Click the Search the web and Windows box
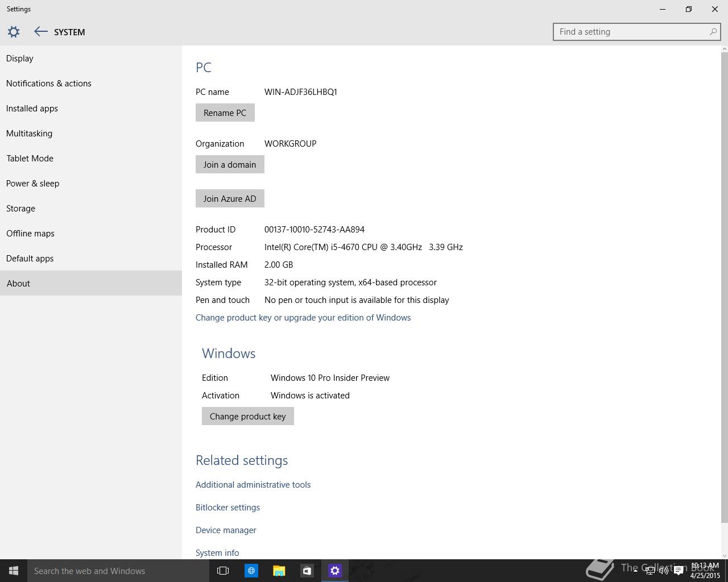Viewport: 728px width, 582px height. 118,571
